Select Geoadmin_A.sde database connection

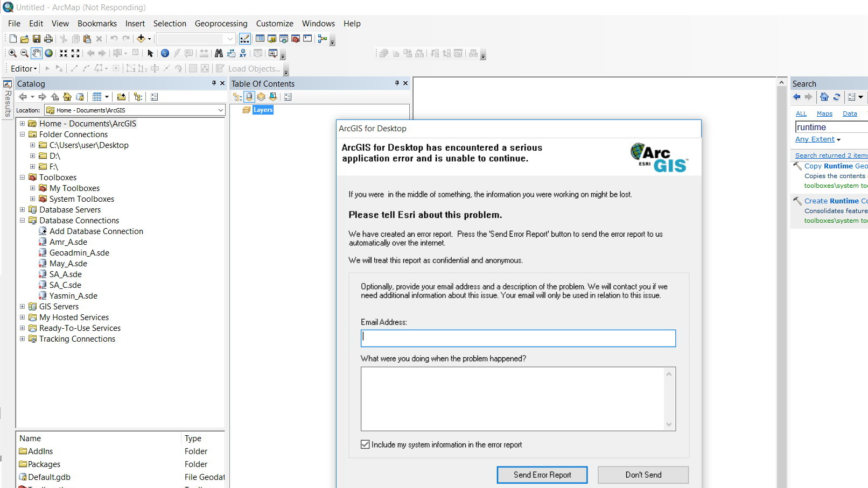point(79,252)
